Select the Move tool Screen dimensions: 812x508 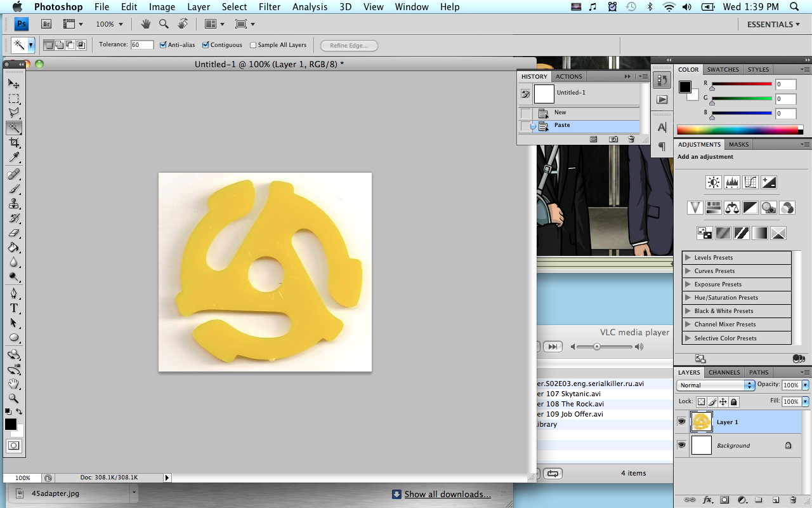click(x=14, y=84)
